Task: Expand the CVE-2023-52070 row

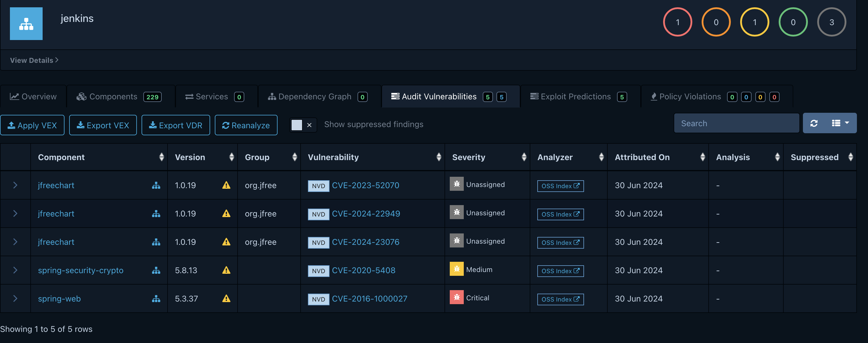Action: pyautogui.click(x=15, y=185)
